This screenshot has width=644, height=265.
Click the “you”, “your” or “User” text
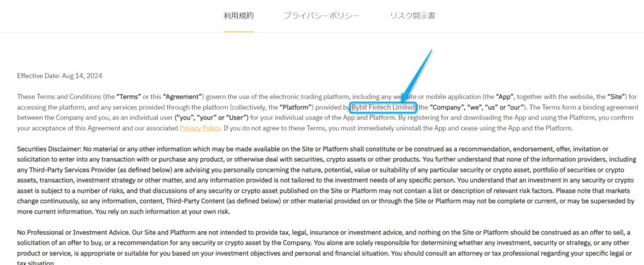click(211, 118)
